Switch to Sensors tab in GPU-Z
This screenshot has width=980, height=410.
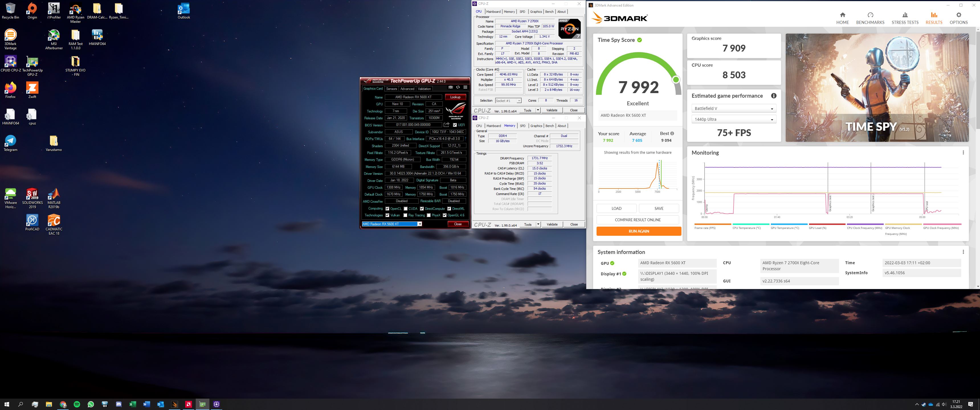(391, 89)
